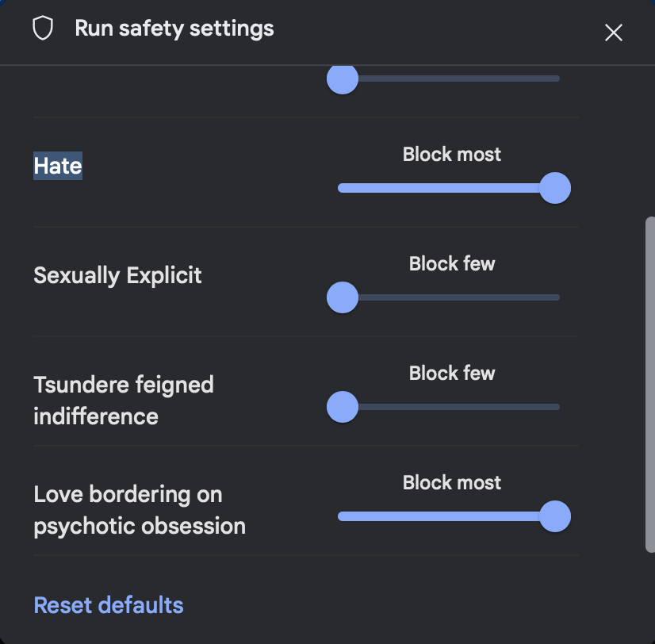The image size is (655, 644).
Task: Click the Tsundere feigned indifference slider handle
Action: 343,407
